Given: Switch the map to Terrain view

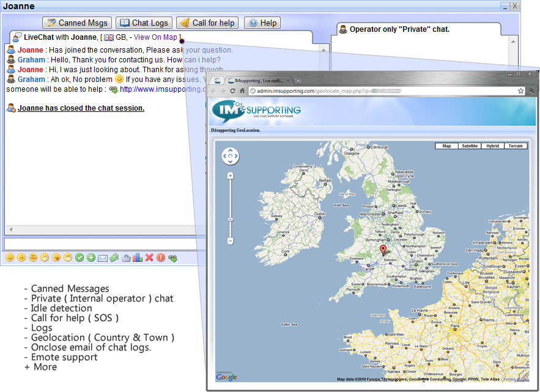Looking at the screenshot, I should [x=516, y=146].
